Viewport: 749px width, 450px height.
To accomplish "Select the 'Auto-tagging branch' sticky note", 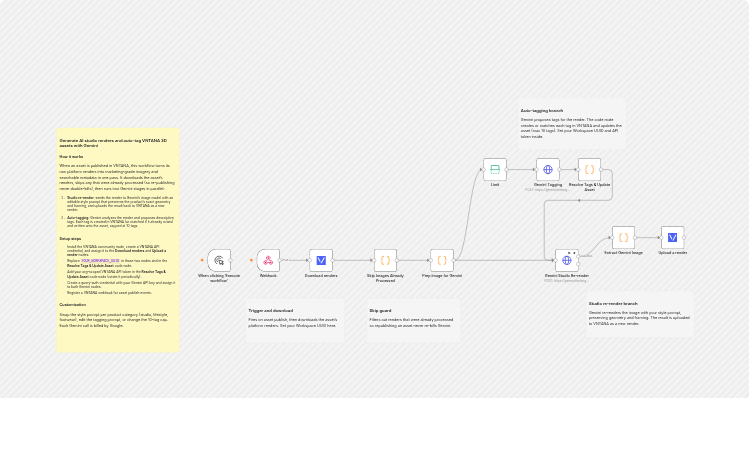I will pyautogui.click(x=572, y=124).
